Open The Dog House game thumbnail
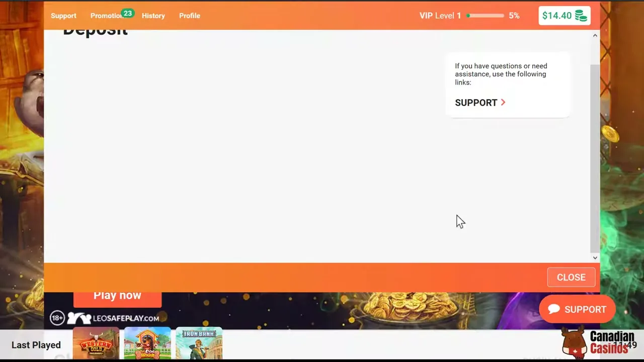Screen dimensions: 644x362 click(x=147, y=343)
